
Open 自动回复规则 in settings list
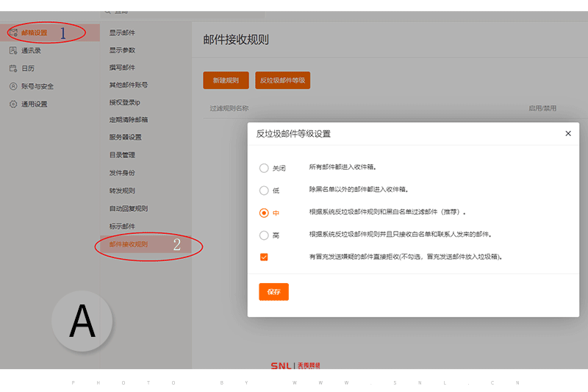point(128,208)
